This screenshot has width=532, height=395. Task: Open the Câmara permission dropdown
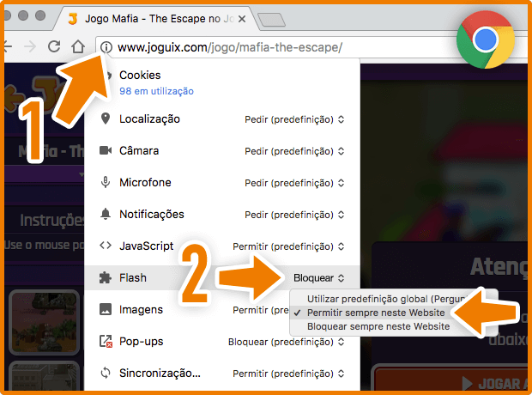294,151
